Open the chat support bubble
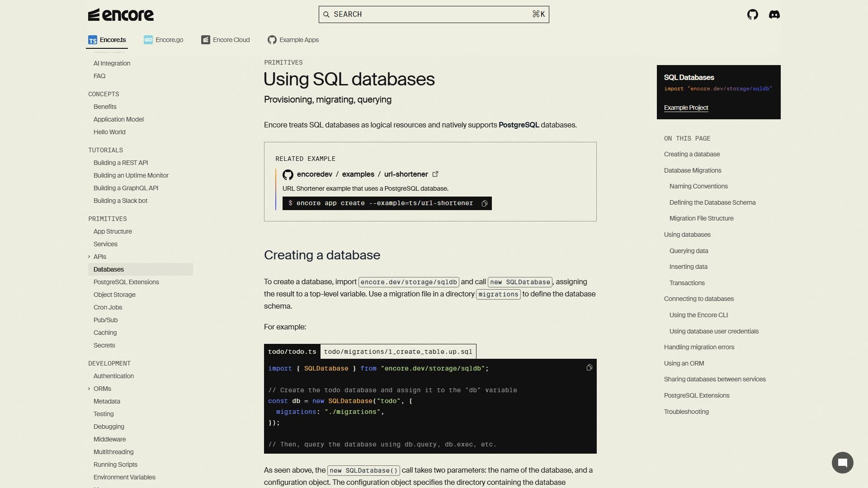 click(842, 463)
